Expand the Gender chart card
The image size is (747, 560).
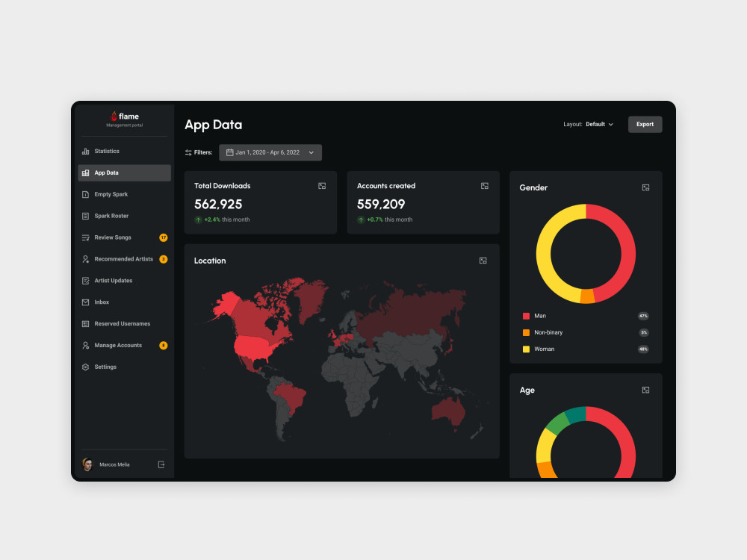645,187
